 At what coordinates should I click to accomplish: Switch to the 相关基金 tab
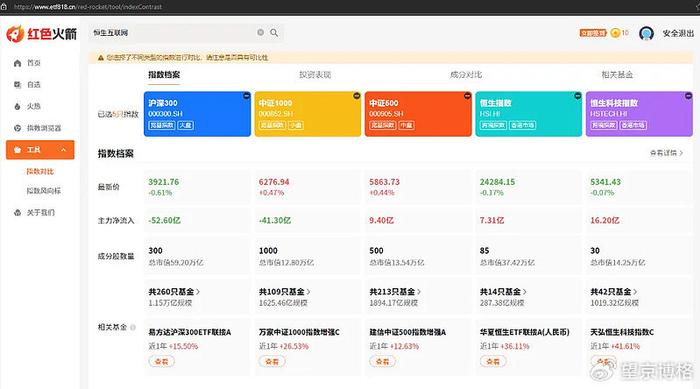[617, 75]
